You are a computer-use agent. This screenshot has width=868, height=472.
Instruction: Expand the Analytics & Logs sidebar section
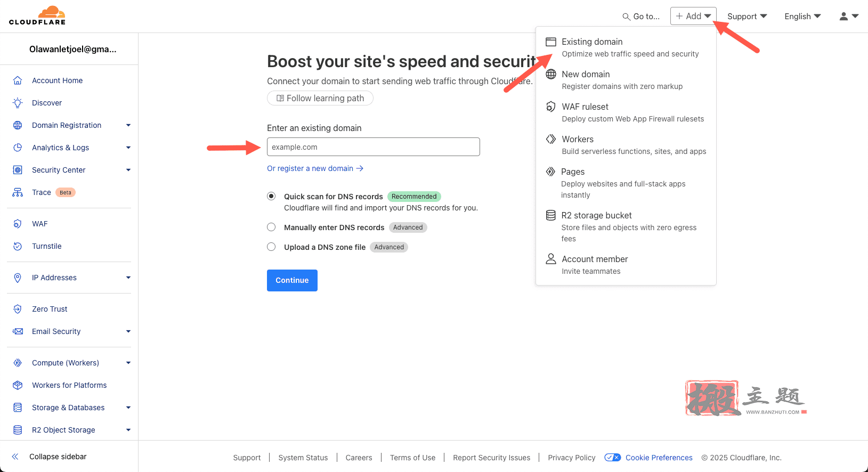pos(128,148)
